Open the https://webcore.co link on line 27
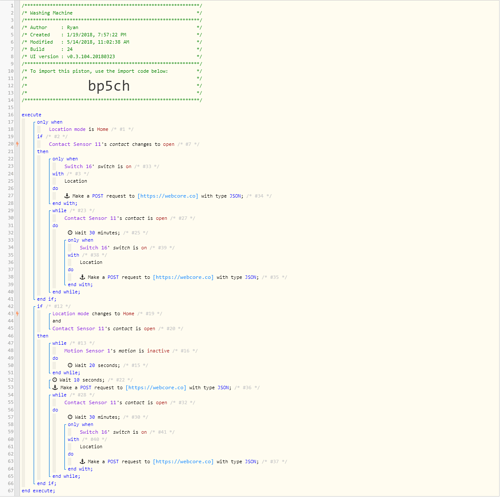 click(x=168, y=196)
